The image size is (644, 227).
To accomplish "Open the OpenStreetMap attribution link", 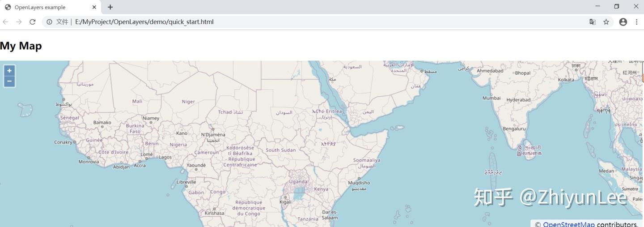I will (568, 224).
